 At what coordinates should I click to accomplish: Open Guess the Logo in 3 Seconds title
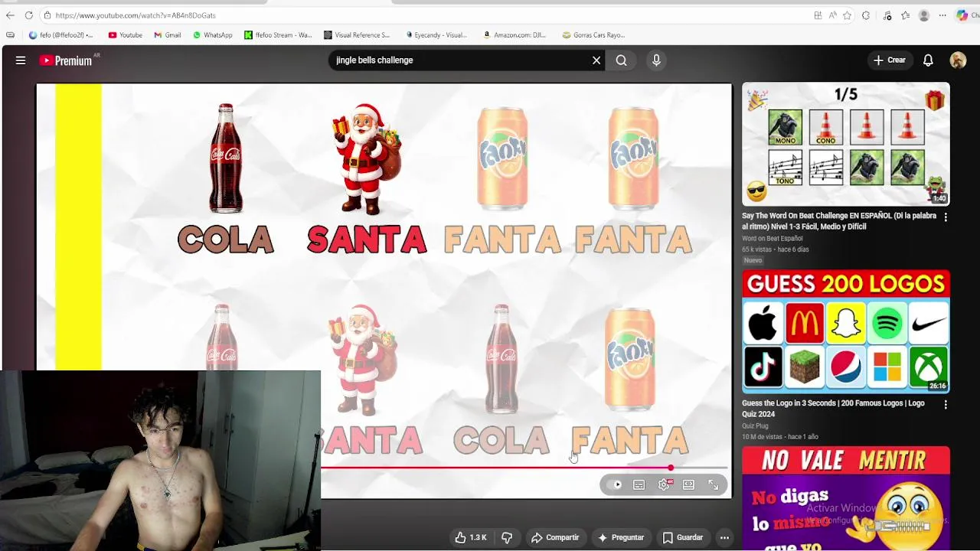click(833, 409)
